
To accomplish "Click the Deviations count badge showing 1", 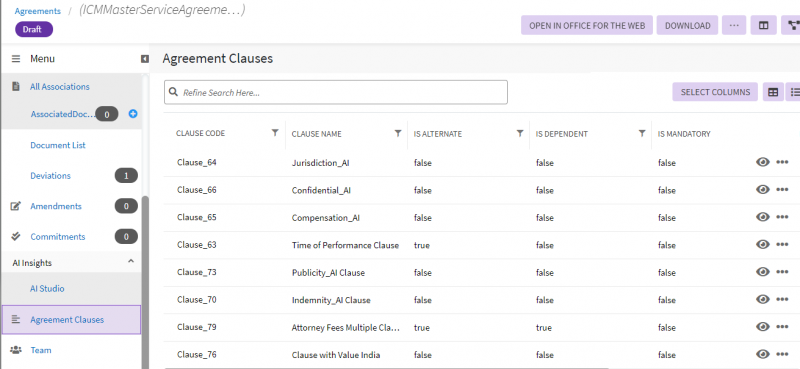I will (126, 176).
